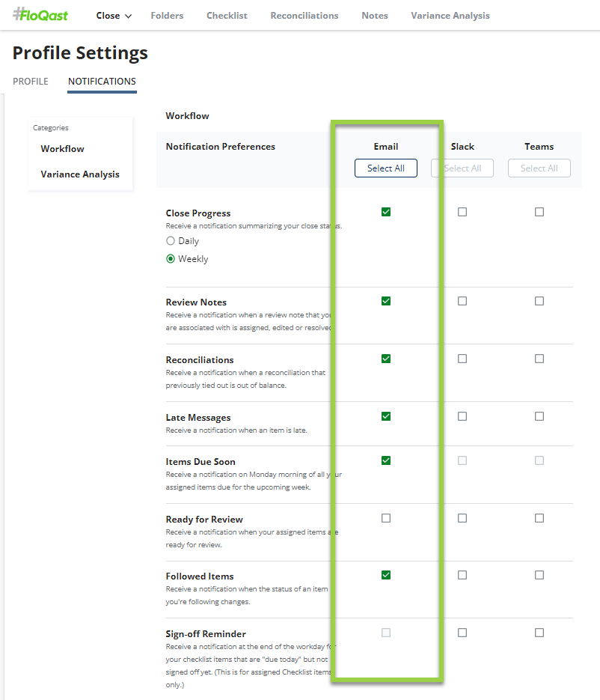Uncheck Email for Close Progress

point(386,212)
